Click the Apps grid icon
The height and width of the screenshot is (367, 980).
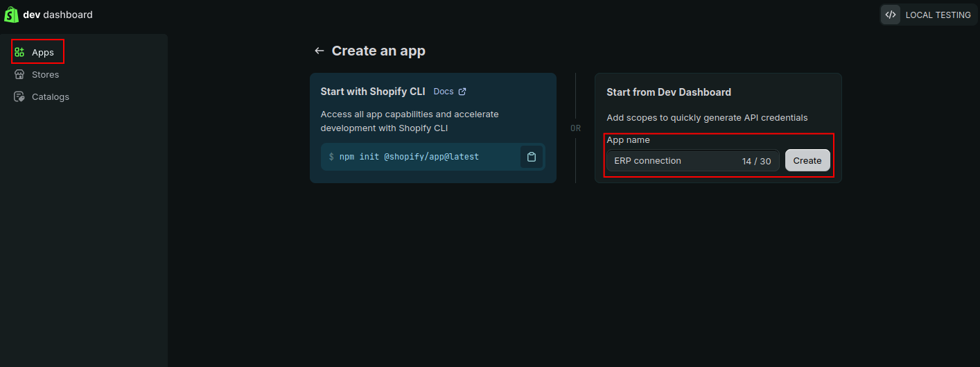coord(19,52)
